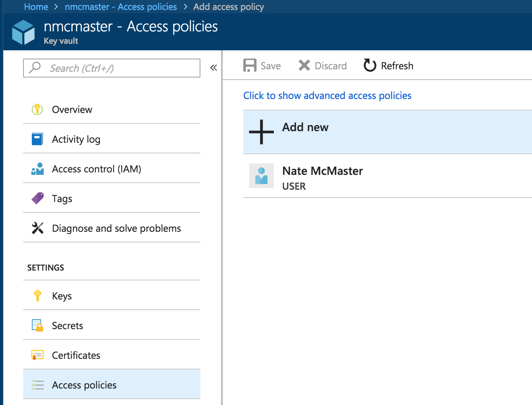Focus the Search (Ctrl+/) input field
The height and width of the screenshot is (405, 532).
[112, 68]
